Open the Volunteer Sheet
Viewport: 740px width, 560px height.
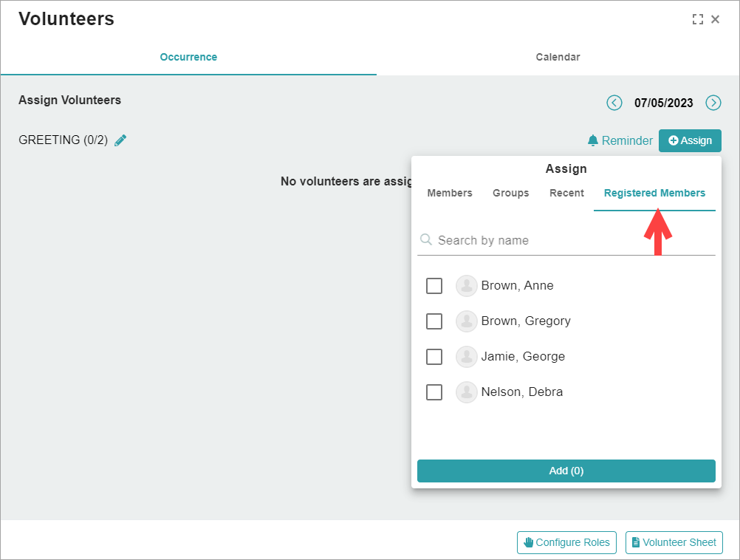[674, 542]
